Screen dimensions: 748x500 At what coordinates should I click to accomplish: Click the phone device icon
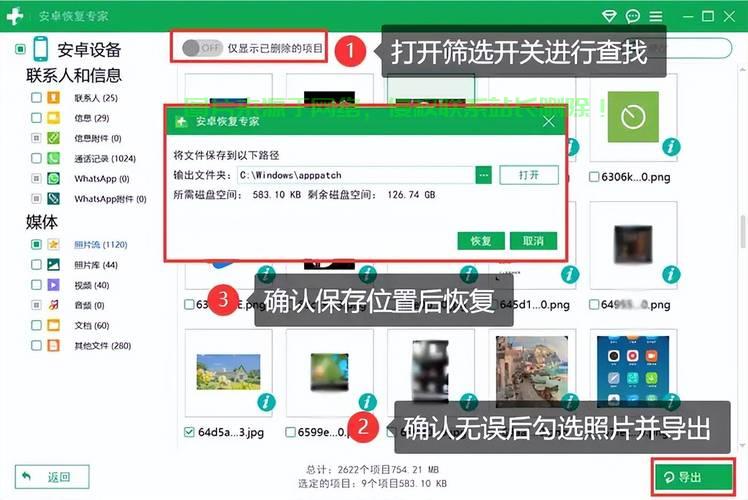(41, 49)
